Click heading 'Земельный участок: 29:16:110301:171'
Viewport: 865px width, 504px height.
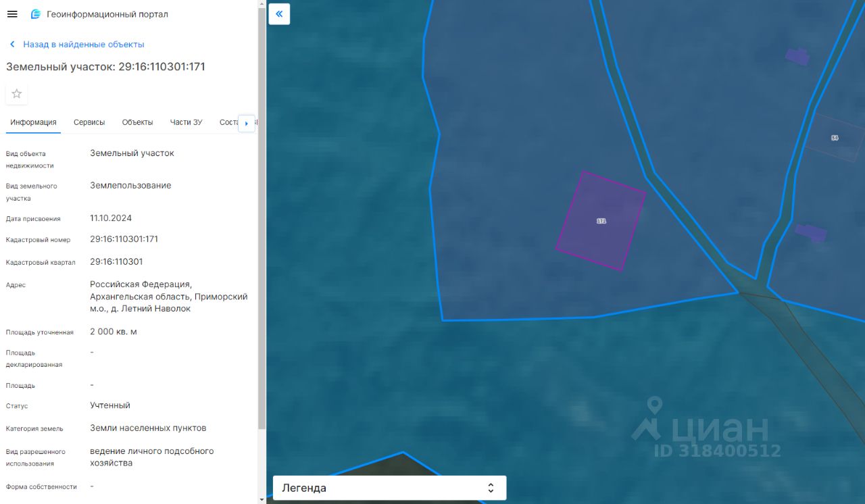(x=105, y=67)
